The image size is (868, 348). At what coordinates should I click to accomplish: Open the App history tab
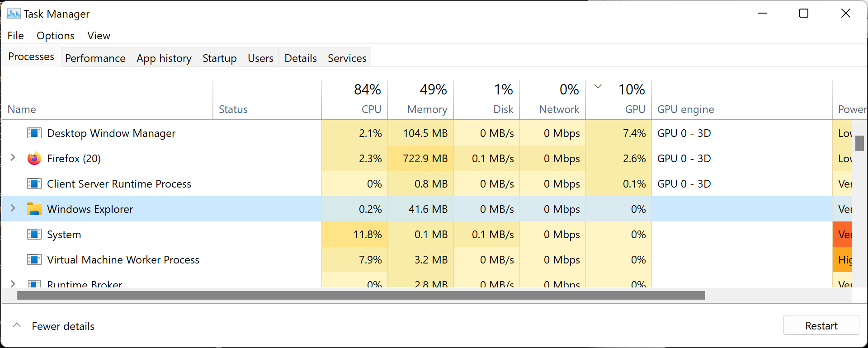[x=164, y=58]
